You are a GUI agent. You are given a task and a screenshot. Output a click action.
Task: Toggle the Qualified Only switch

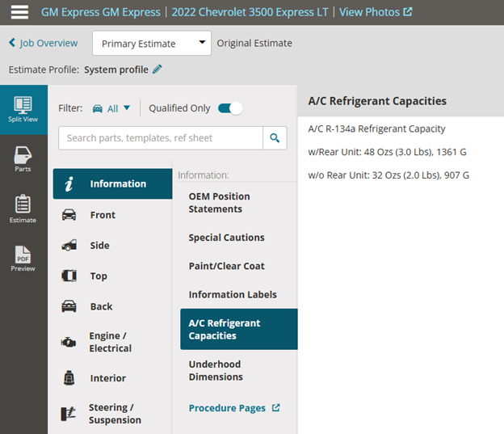(x=230, y=108)
